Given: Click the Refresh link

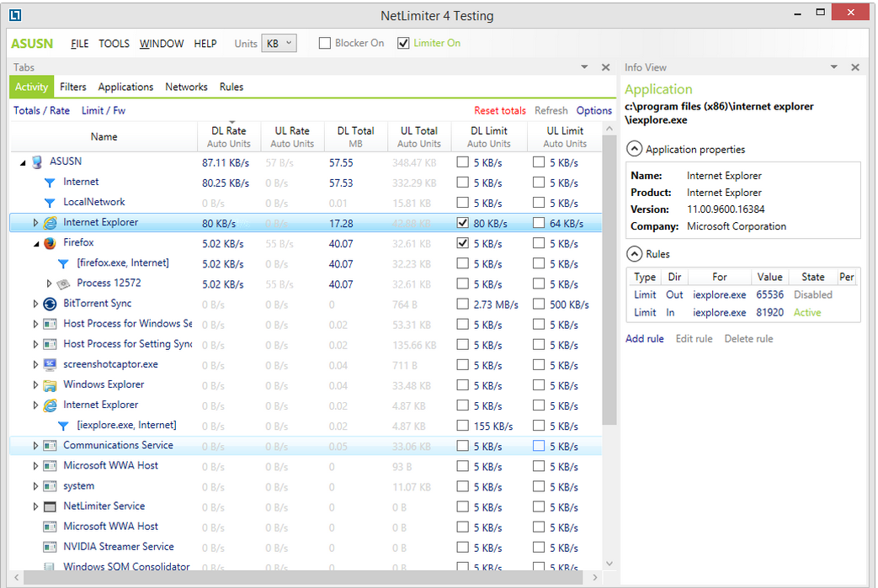Looking at the screenshot, I should tap(551, 111).
